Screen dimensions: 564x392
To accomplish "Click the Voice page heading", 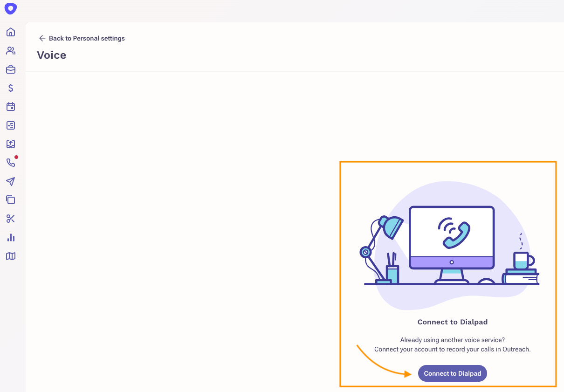I will 52,55.
